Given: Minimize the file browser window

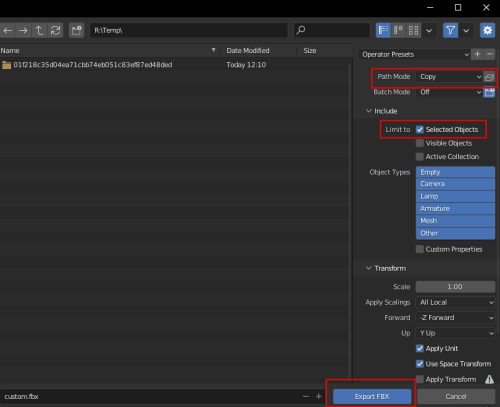Looking at the screenshot, I should (x=430, y=7).
